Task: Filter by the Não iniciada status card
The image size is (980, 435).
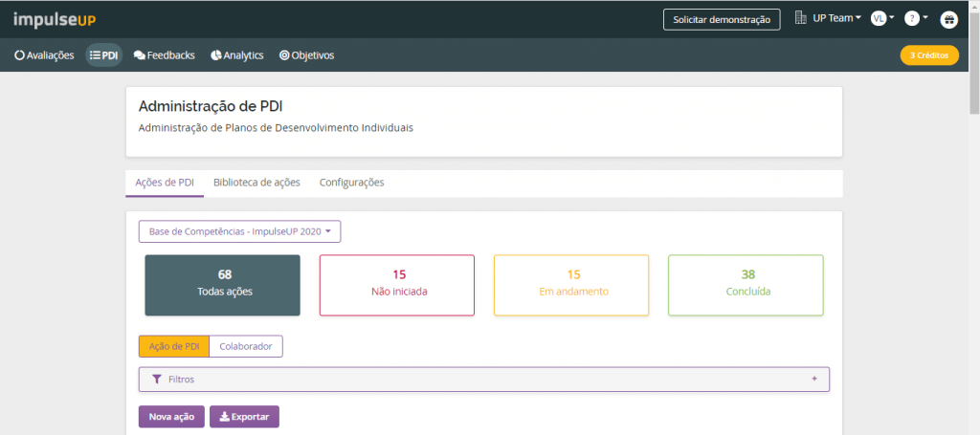Action: point(397,285)
